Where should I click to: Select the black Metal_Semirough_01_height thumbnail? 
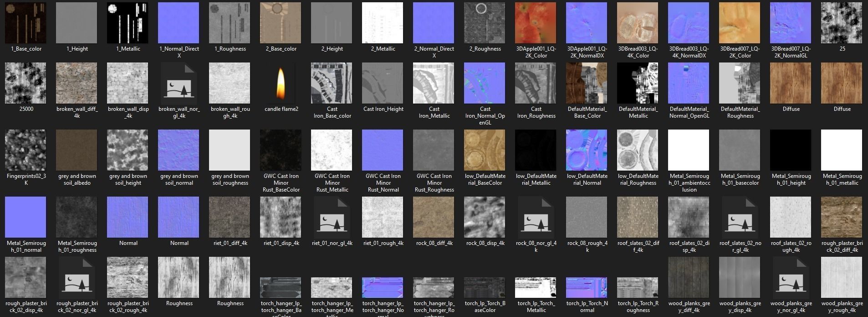(791, 150)
